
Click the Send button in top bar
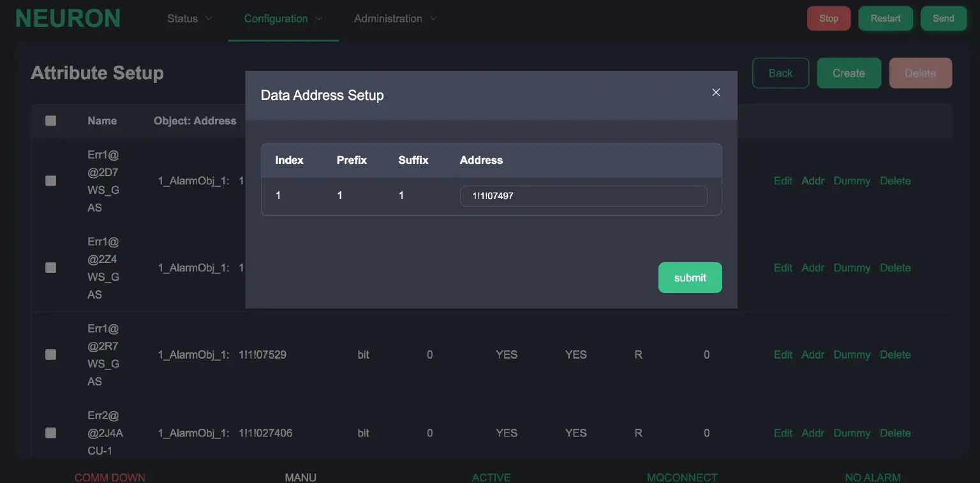(943, 19)
